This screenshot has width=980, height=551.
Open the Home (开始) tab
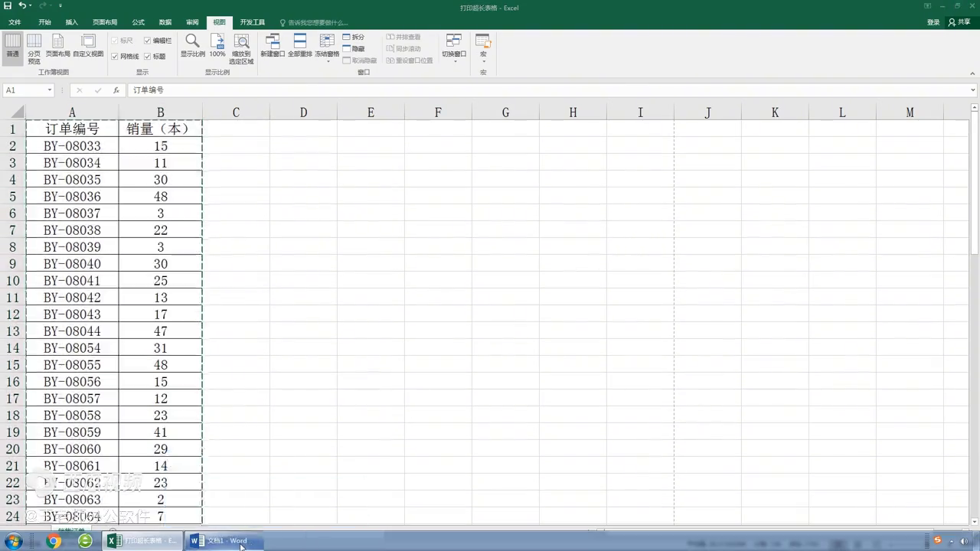click(x=45, y=23)
